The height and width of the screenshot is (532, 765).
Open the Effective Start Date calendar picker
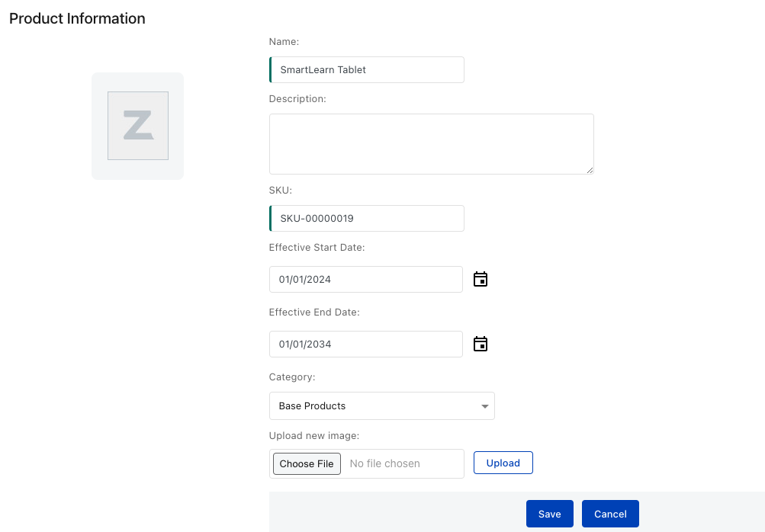tap(480, 279)
